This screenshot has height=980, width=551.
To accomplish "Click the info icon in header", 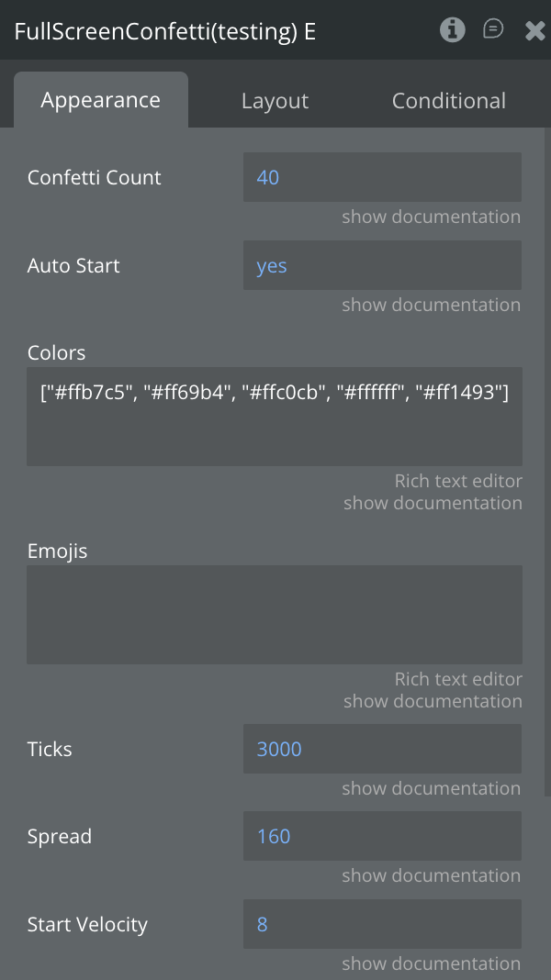I will (x=452, y=30).
